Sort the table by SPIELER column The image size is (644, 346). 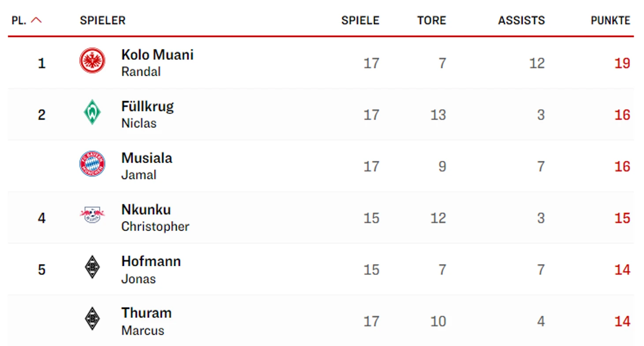(x=102, y=20)
